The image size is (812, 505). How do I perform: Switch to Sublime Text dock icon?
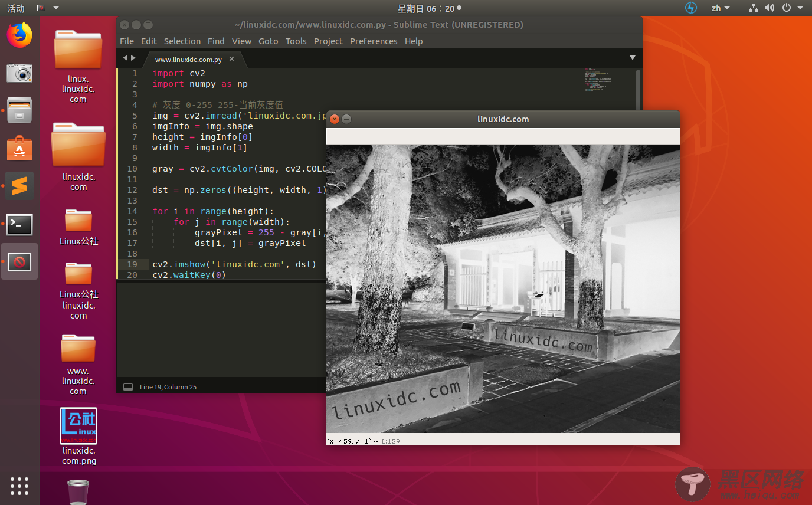[x=19, y=186]
